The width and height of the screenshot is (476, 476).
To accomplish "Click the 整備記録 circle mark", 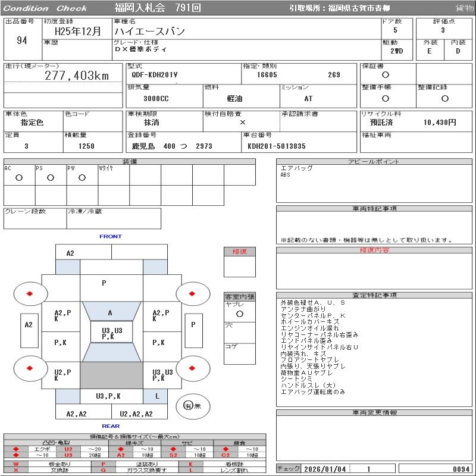I will tap(445, 98).
